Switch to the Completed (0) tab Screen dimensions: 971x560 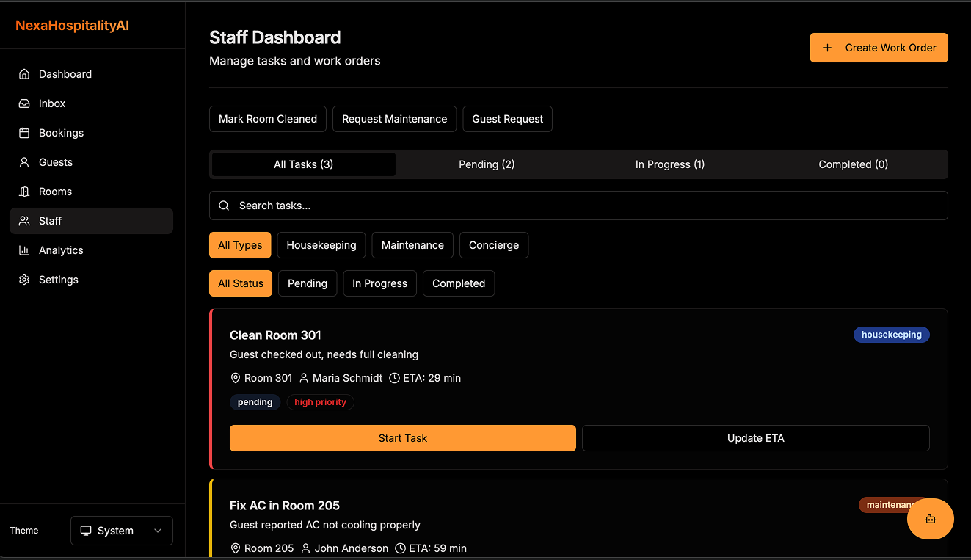(x=853, y=164)
